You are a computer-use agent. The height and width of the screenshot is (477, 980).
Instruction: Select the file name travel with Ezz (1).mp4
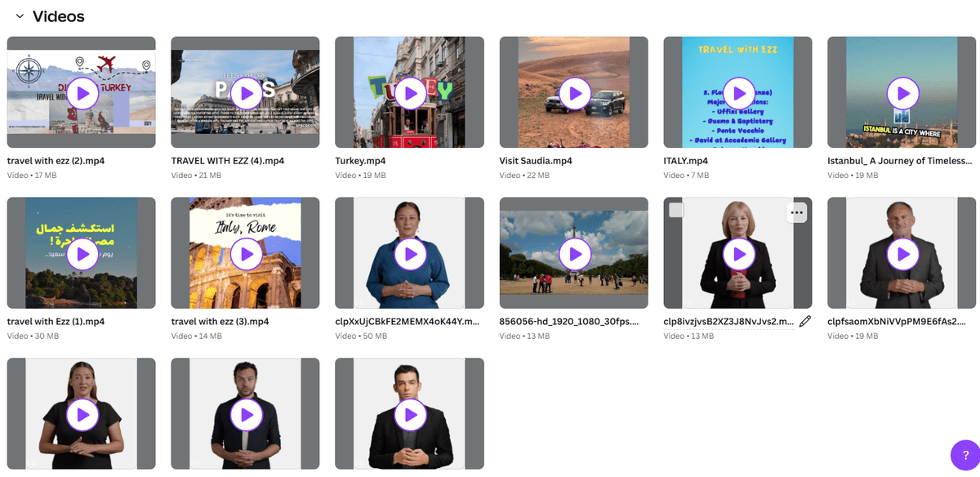click(56, 322)
